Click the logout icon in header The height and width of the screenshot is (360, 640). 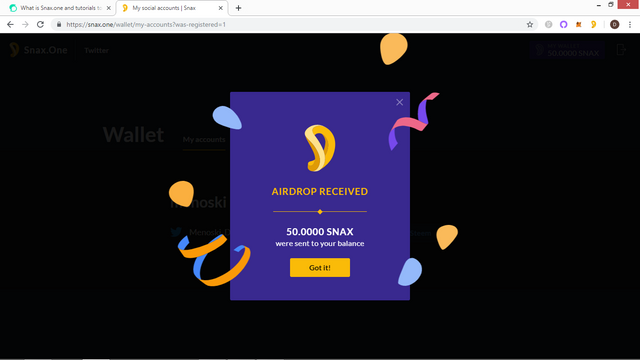(621, 50)
